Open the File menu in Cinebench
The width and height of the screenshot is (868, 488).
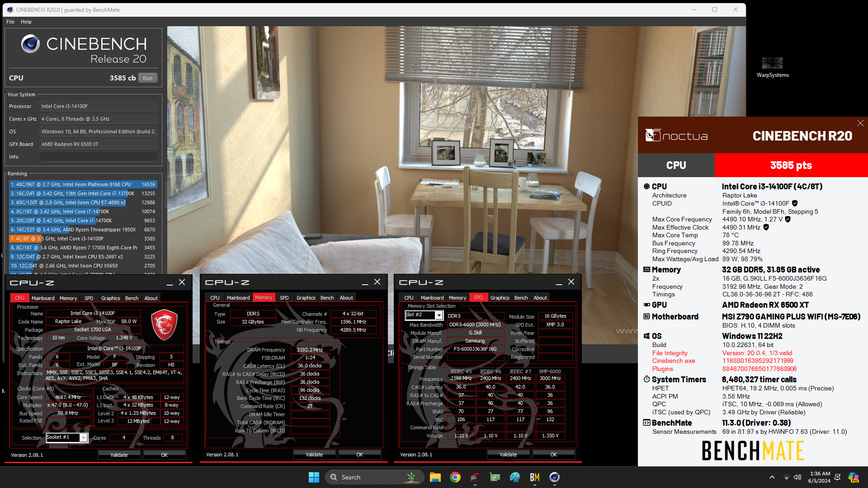click(10, 22)
